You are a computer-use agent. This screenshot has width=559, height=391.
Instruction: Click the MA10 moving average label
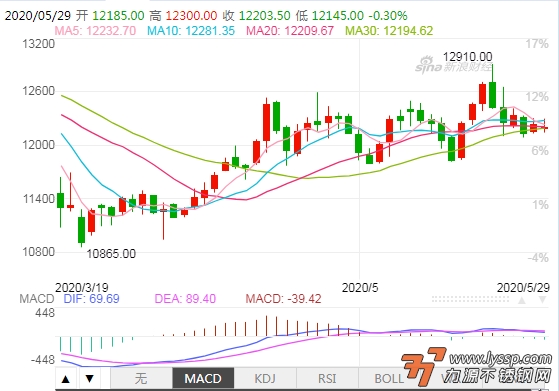(x=191, y=31)
